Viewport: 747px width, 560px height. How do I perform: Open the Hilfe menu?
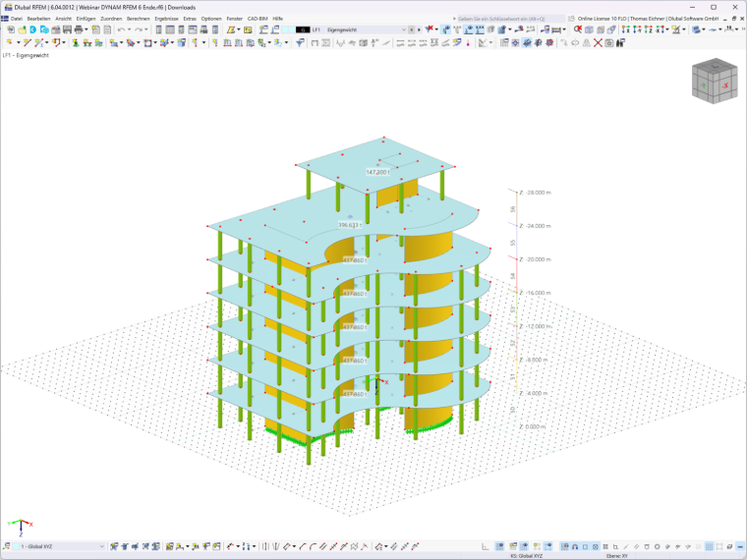pos(278,19)
